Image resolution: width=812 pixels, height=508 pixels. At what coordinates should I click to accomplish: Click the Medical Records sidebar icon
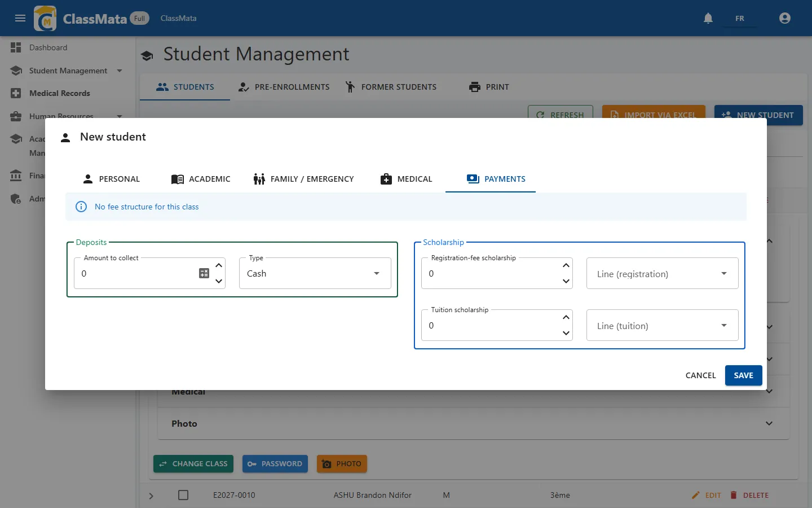[x=16, y=93]
